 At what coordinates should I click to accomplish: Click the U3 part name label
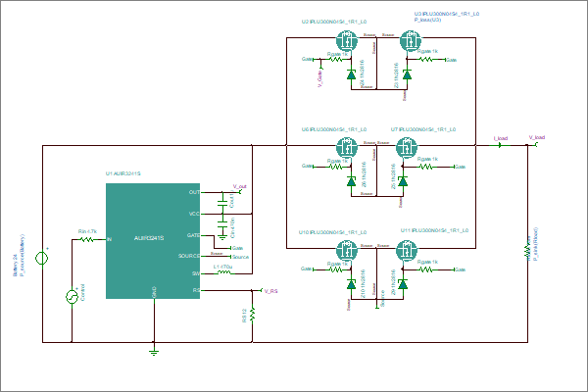click(447, 14)
